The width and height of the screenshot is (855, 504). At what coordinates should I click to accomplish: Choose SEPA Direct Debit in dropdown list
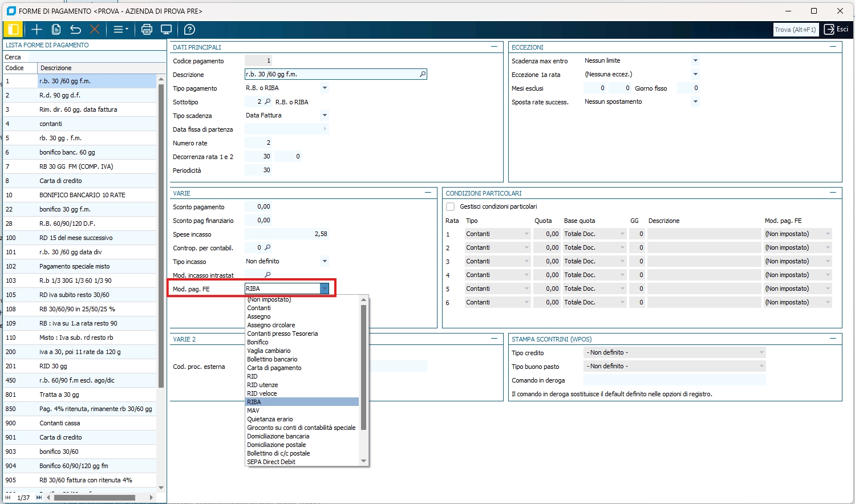coord(271,462)
